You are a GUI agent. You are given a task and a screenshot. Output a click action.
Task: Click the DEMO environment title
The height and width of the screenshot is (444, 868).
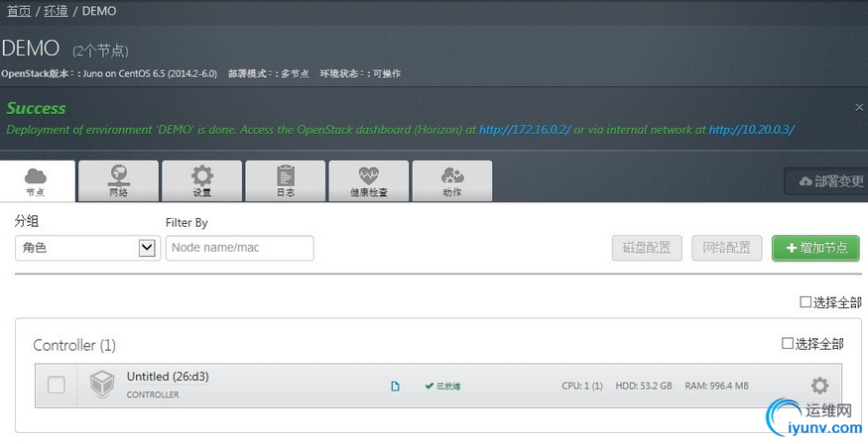[x=31, y=49]
